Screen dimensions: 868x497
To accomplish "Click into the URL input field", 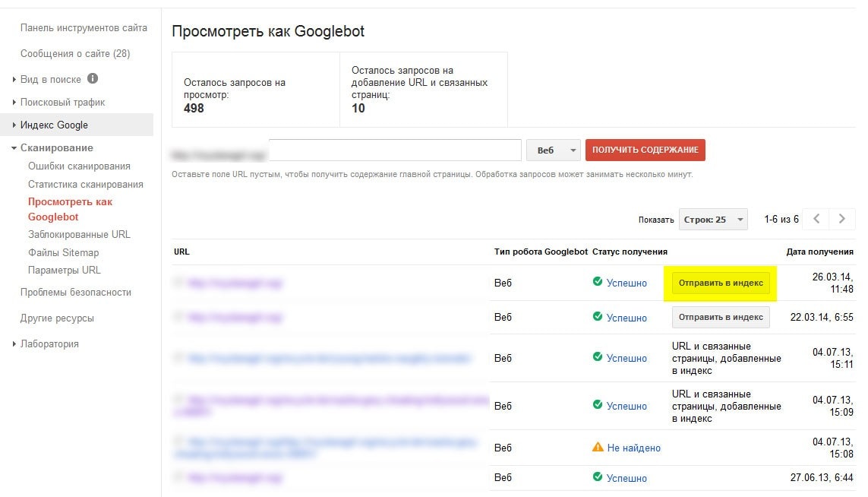I will coord(395,150).
